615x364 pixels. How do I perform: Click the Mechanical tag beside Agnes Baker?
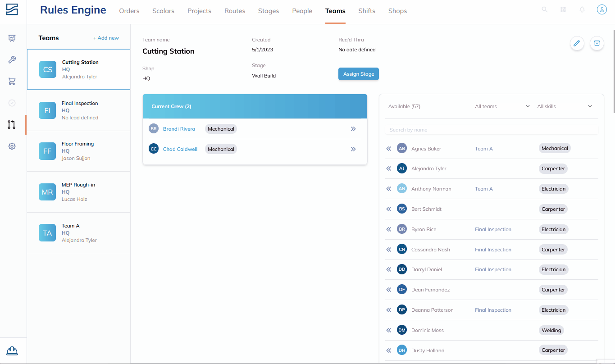point(555,148)
